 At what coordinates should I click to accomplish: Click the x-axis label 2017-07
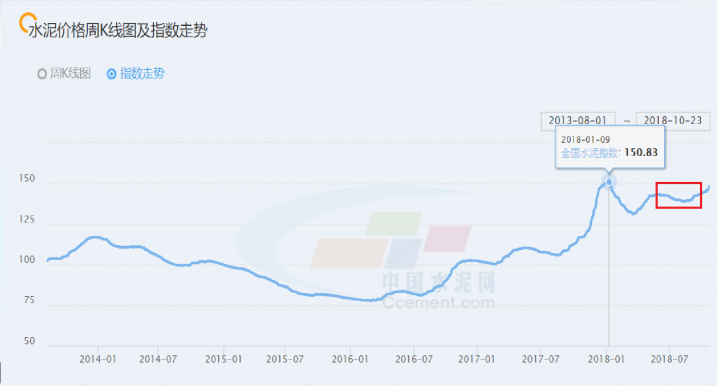(x=540, y=359)
